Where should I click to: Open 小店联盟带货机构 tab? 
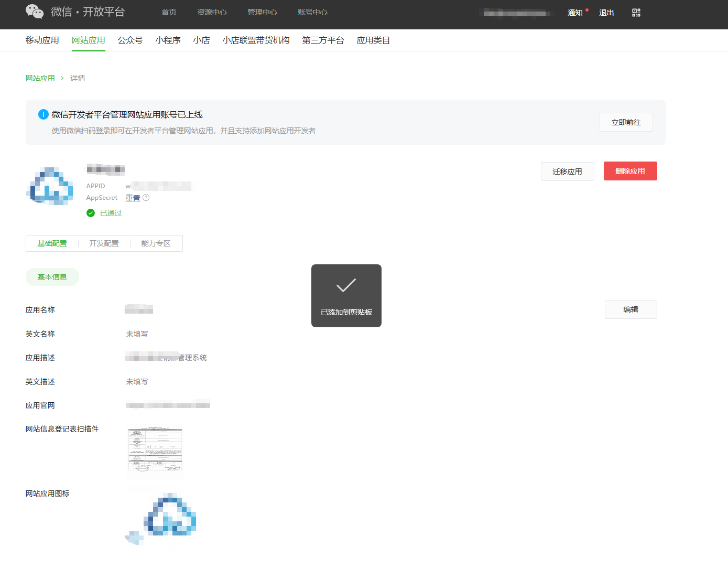pyautogui.click(x=256, y=40)
